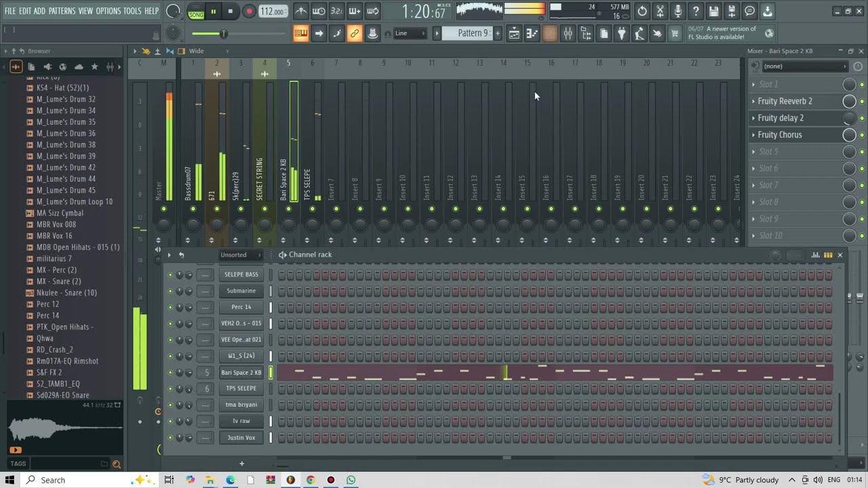Click the save project floppy icon
The width and height of the screenshot is (868, 488).
click(713, 11)
